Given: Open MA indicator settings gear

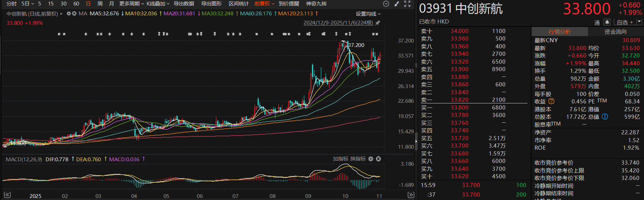Looking at the screenshot, I should click(x=69, y=14).
